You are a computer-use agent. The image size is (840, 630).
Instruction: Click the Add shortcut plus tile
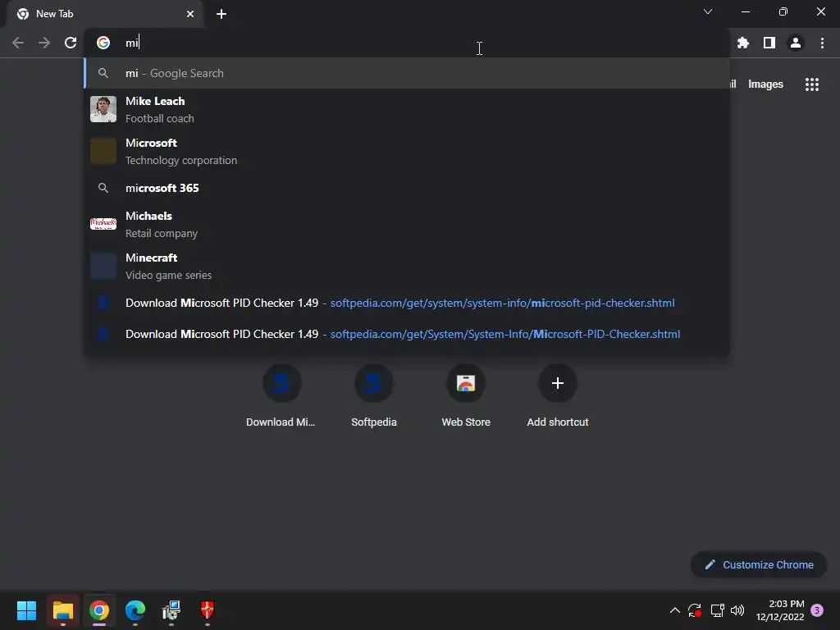pyautogui.click(x=558, y=396)
